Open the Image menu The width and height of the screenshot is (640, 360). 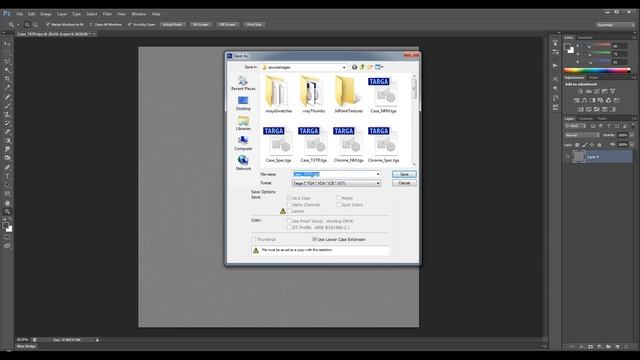(x=46, y=14)
